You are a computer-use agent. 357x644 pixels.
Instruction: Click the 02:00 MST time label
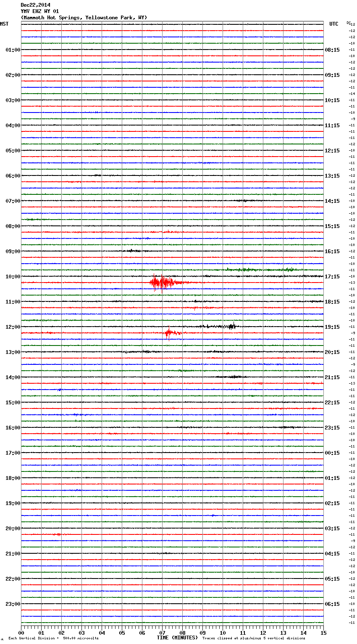pyautogui.click(x=13, y=75)
